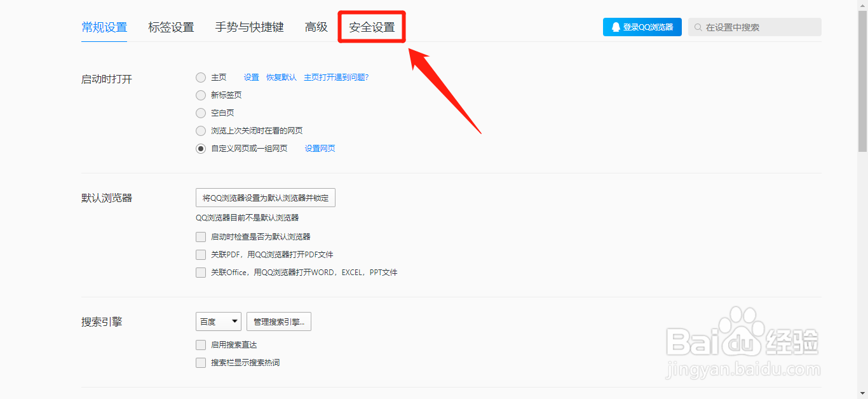Click the 默认浏览器 section label
The image size is (868, 399).
point(107,198)
